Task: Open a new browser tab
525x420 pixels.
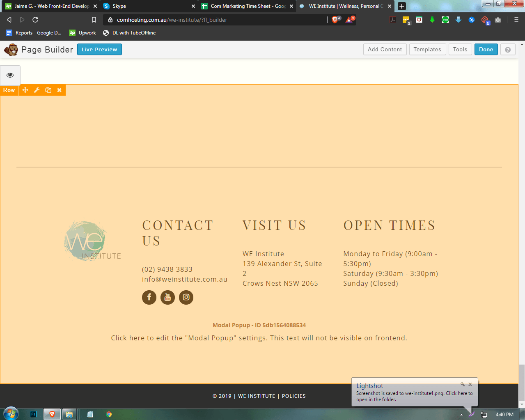Action: pyautogui.click(x=402, y=6)
